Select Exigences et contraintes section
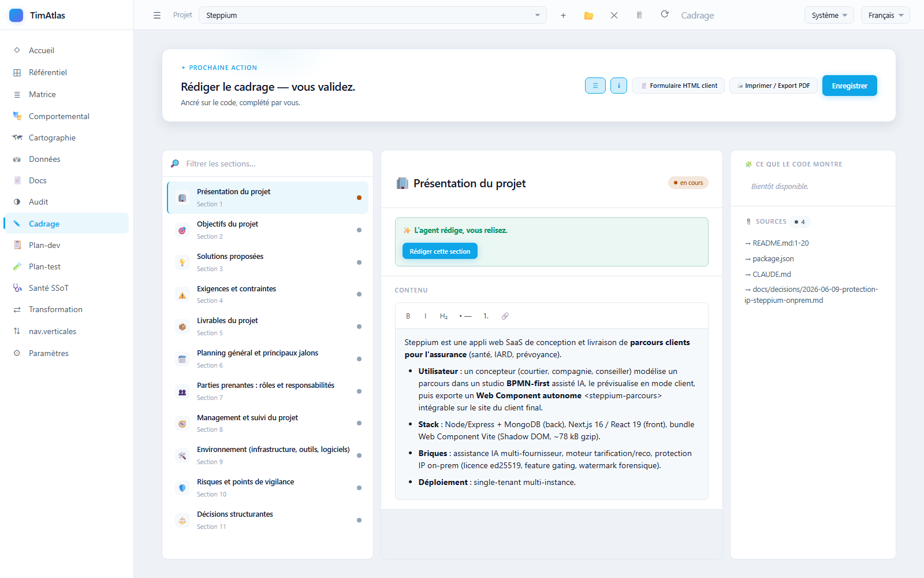Viewport: 924px width, 578px height. 267,294
